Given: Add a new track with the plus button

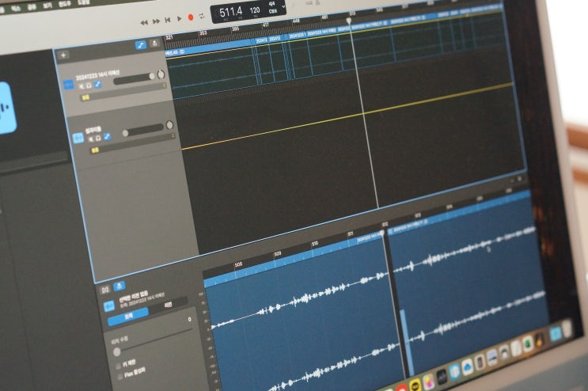Looking at the screenshot, I should point(63,55).
